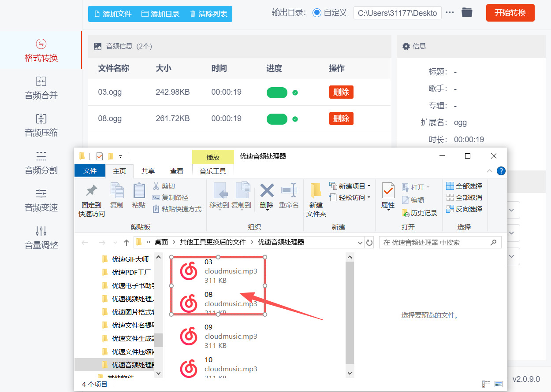This screenshot has width=551, height=392.
Task: Open the 音量调整 sidebar tool
Action: tap(41, 238)
